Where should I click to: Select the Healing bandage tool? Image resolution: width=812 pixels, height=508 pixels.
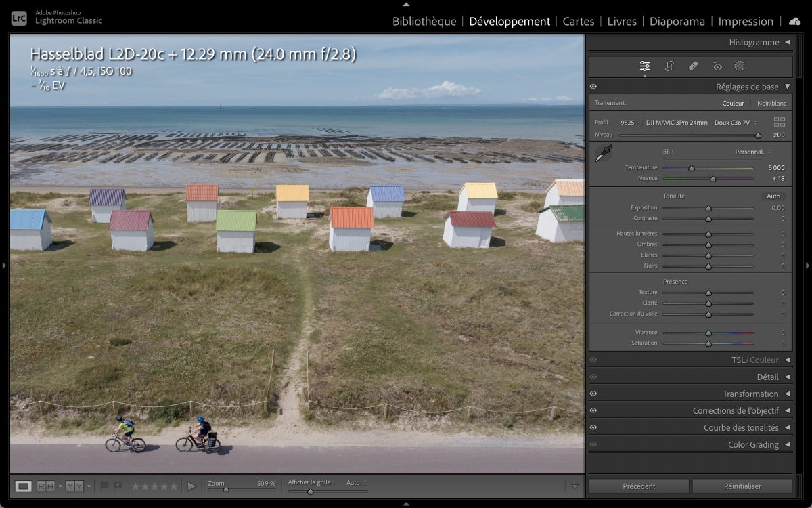pyautogui.click(x=693, y=66)
